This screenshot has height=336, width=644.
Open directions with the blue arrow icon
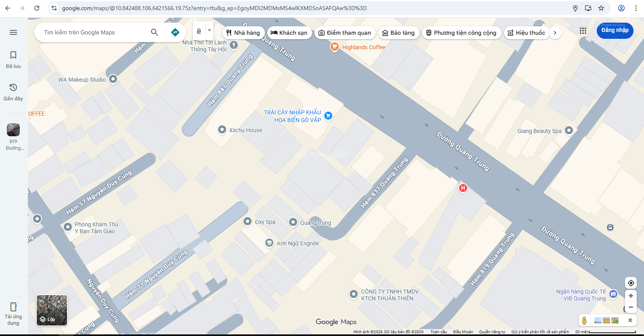coord(175,32)
